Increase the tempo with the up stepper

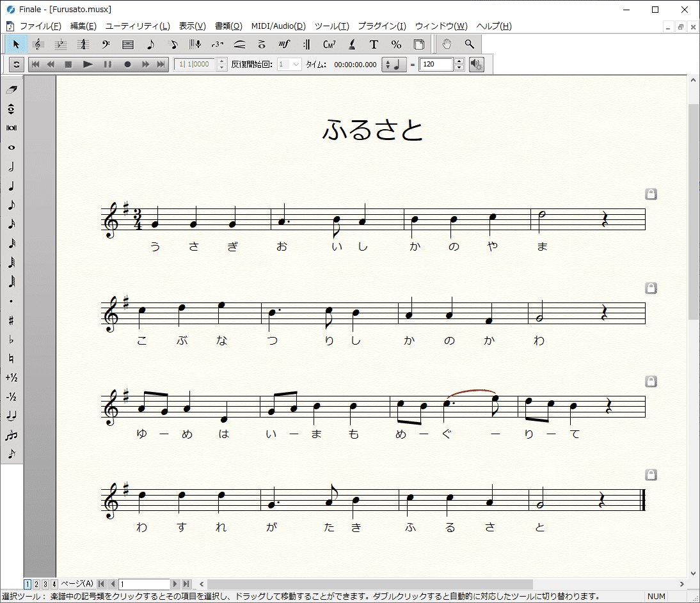point(459,61)
